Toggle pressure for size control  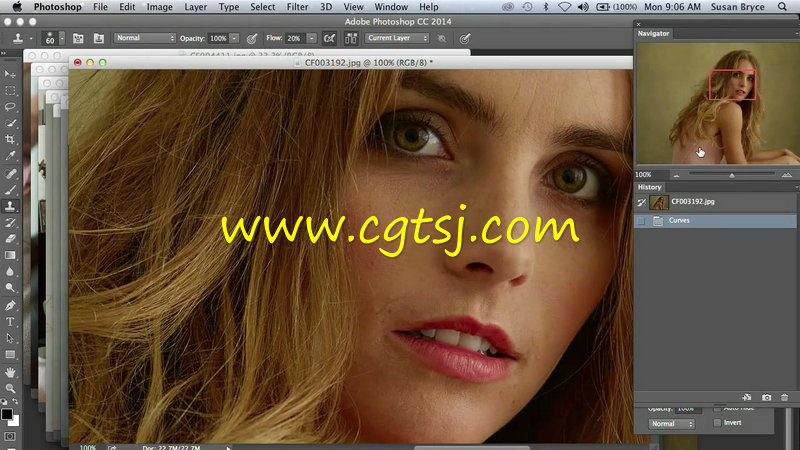tap(464, 38)
